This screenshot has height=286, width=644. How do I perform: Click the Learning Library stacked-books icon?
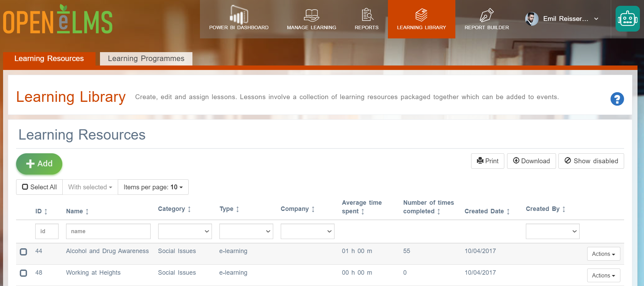coord(421,15)
